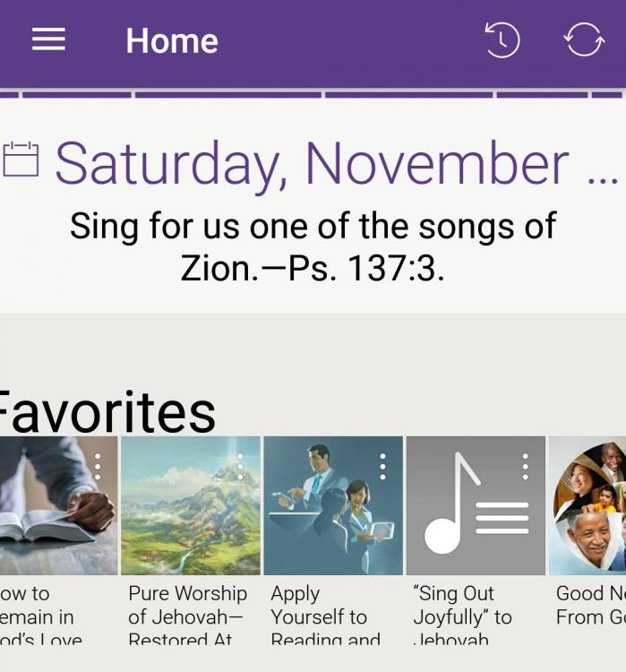Open the Saturday, November daily text heading

(312, 163)
